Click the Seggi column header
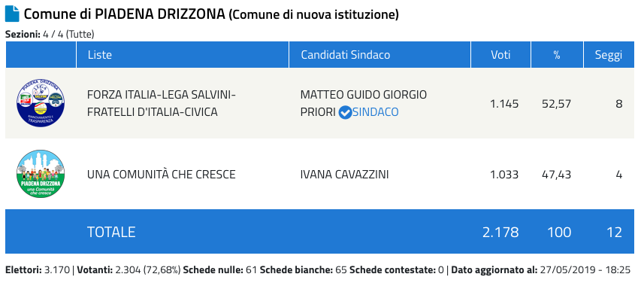 (609, 55)
